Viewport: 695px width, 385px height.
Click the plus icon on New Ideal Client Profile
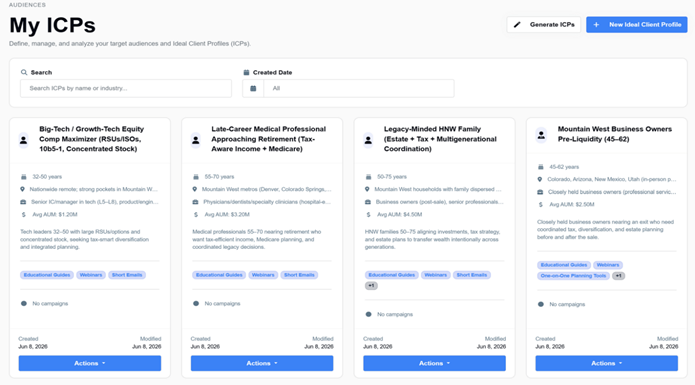click(x=596, y=25)
